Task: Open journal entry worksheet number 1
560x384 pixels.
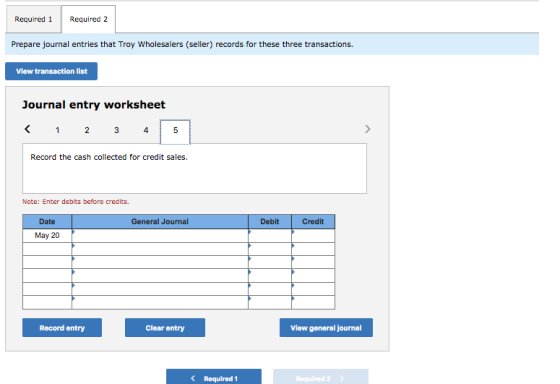Action: (58, 130)
